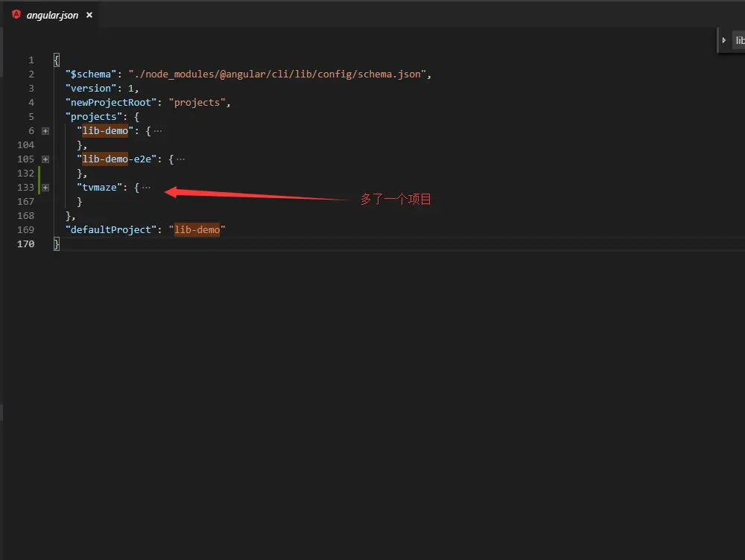
Task: Click the "projects" key on line 5
Action: (x=94, y=117)
